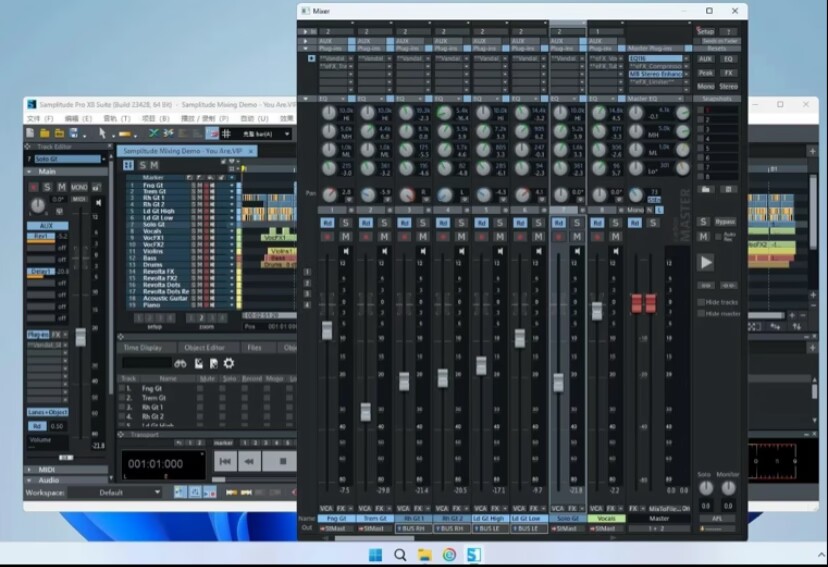The image size is (828, 567).
Task: Expand the MIDI section in the Track Editor
Action: click(30, 469)
